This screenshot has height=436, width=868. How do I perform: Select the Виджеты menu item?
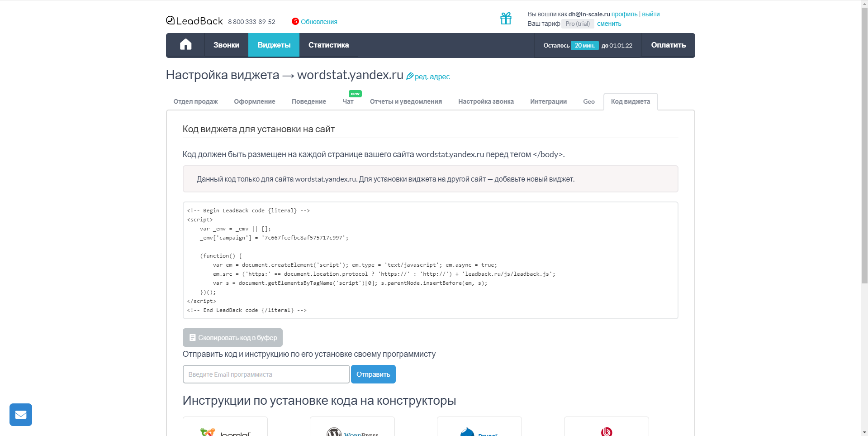(x=274, y=45)
